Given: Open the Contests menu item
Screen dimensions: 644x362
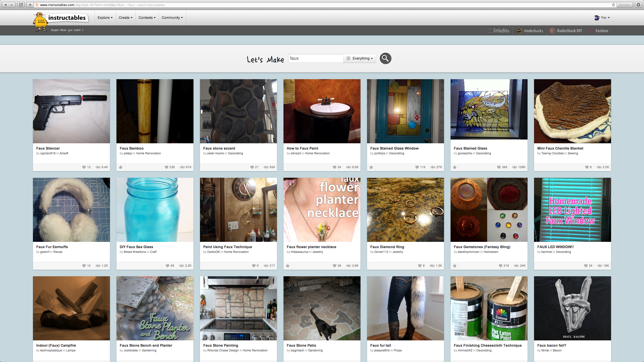Looking at the screenshot, I should 146,18.
